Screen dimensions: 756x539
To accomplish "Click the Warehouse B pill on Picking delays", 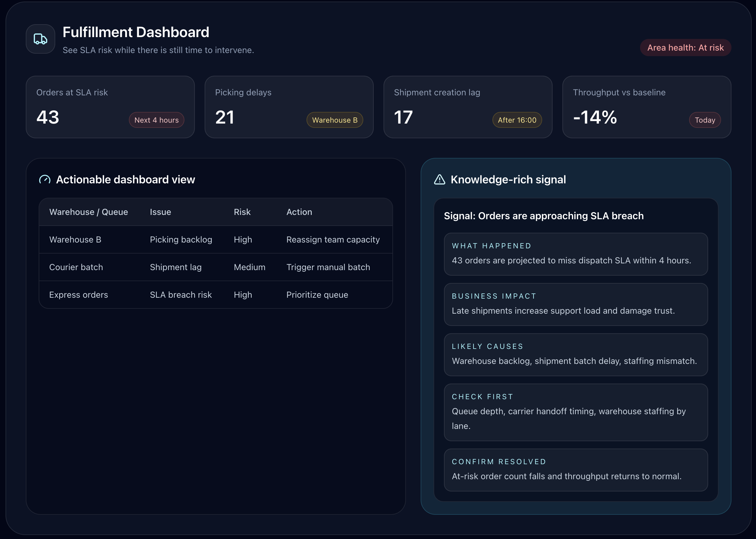I will pos(334,120).
